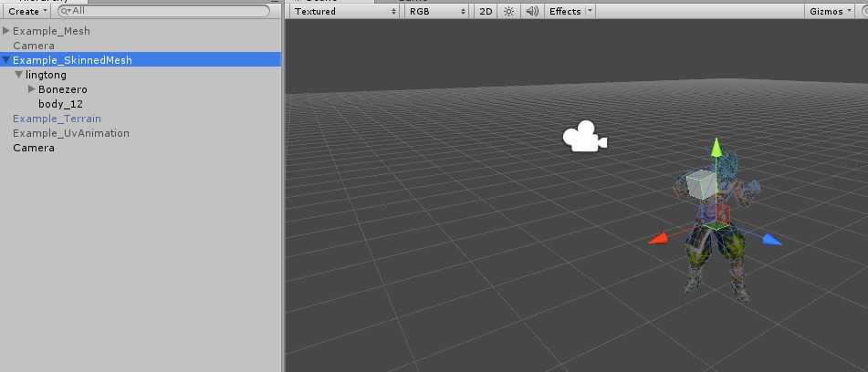Select the Example_UvAnimation object

coord(71,133)
